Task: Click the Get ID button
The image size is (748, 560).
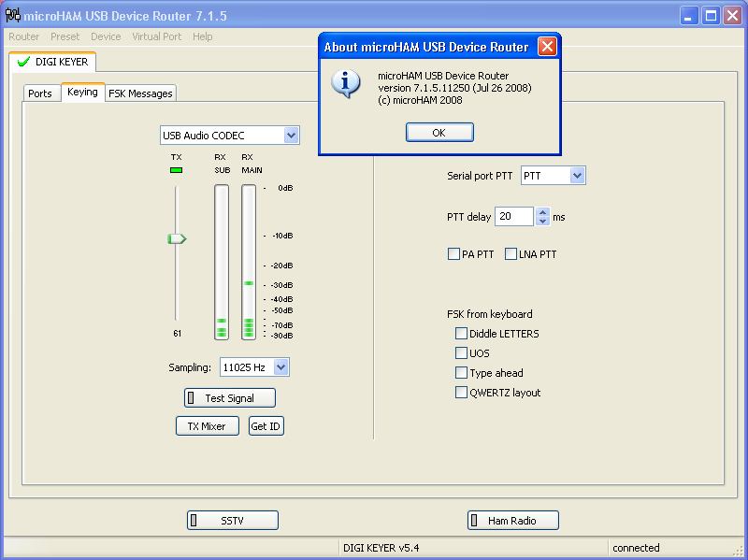Action: click(x=266, y=426)
